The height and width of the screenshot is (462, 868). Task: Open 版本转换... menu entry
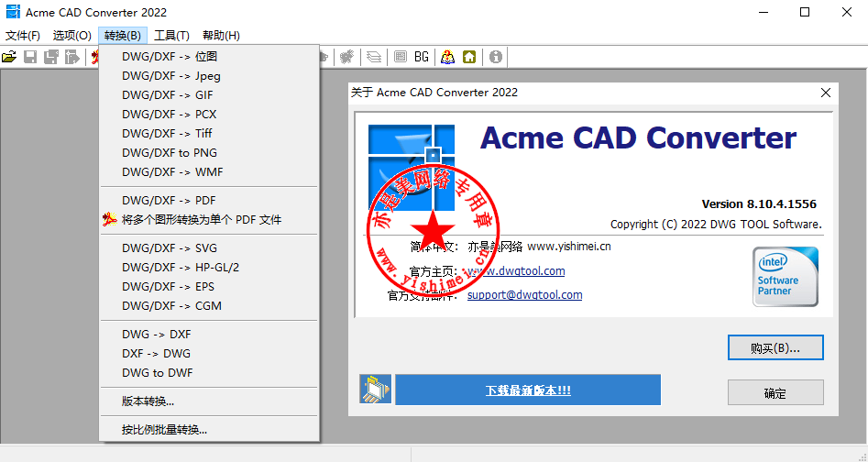coord(209,401)
